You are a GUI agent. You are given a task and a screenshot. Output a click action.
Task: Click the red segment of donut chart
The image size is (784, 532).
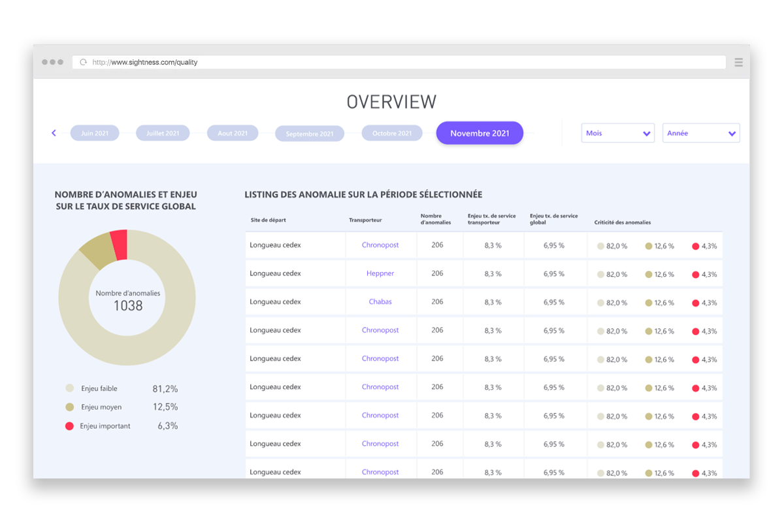click(120, 245)
